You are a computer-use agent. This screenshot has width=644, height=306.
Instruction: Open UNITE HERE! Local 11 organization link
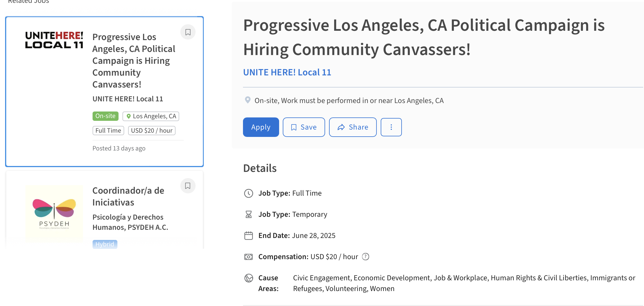tap(287, 72)
